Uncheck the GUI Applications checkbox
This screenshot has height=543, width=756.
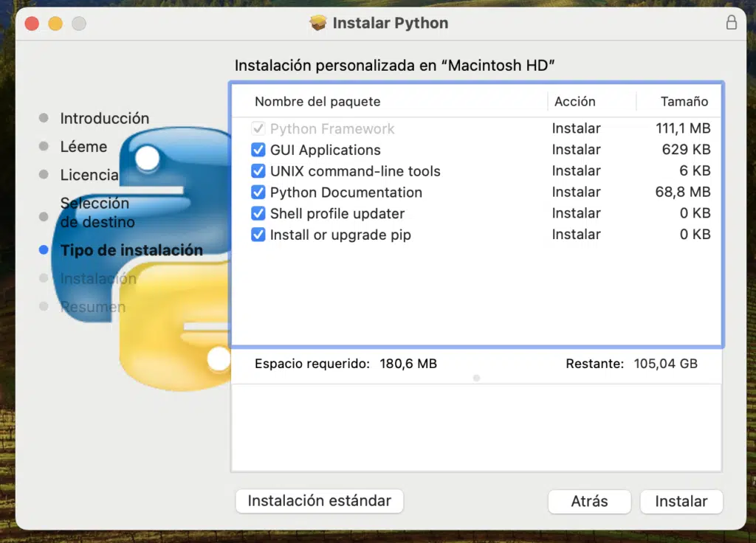258,150
